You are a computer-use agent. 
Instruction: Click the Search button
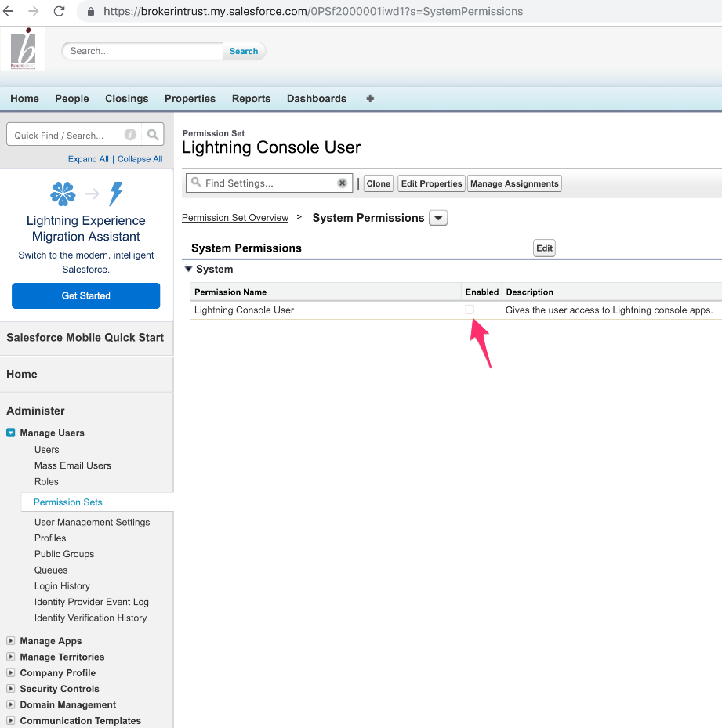(244, 51)
